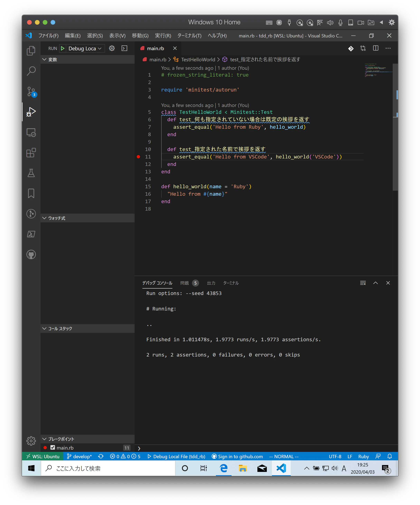This screenshot has height=505, width=420.
Task: Click the sync changes icon in status bar
Action: 101,456
